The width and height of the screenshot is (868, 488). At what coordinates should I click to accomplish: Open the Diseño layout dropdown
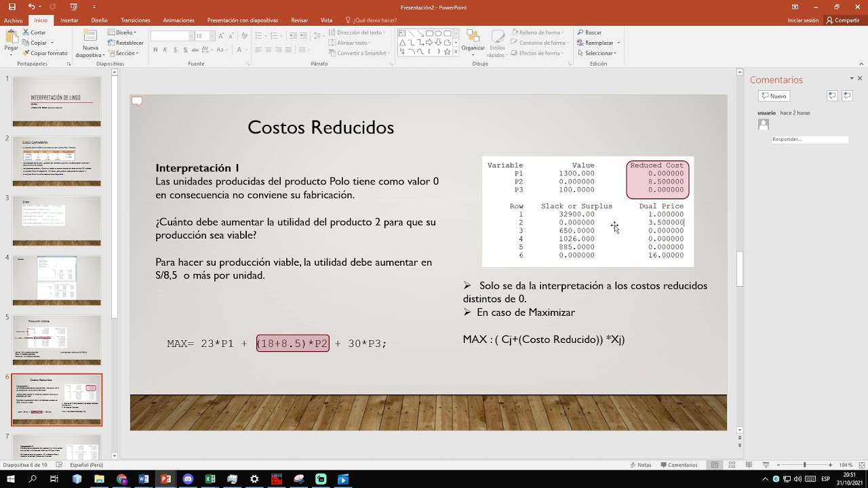[121, 33]
